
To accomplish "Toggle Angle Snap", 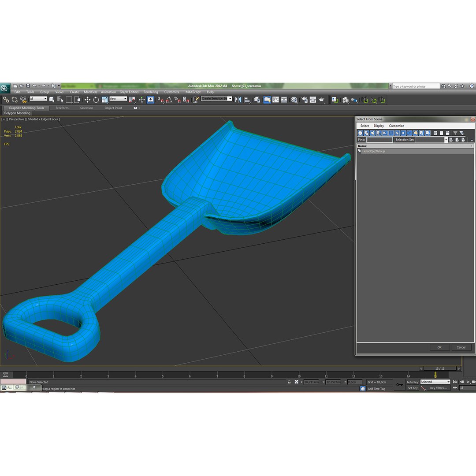I will (169, 100).
